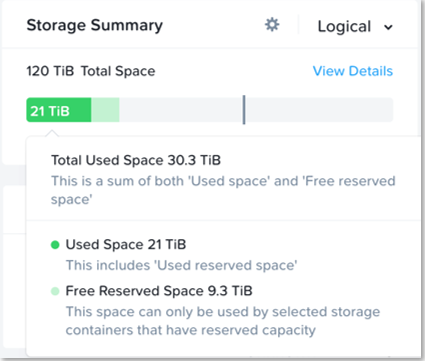425x361 pixels.
Task: Click the pale green Free Reserved dot
Action: 55,291
